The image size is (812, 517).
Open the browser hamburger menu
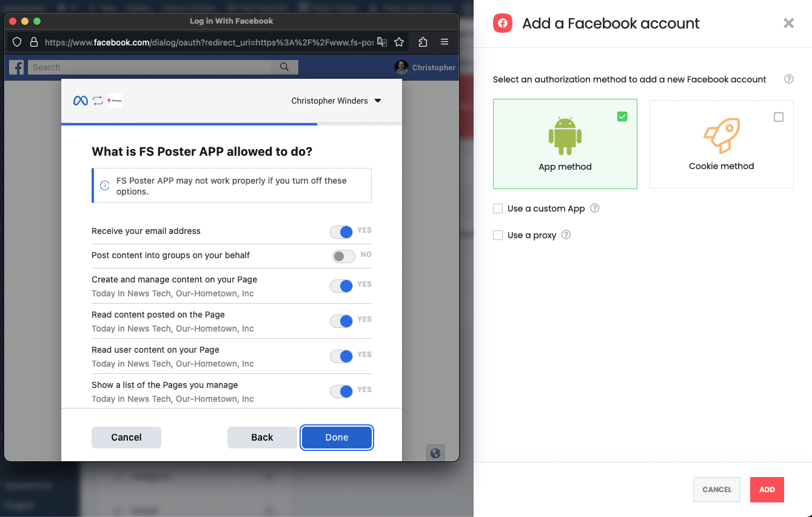445,42
